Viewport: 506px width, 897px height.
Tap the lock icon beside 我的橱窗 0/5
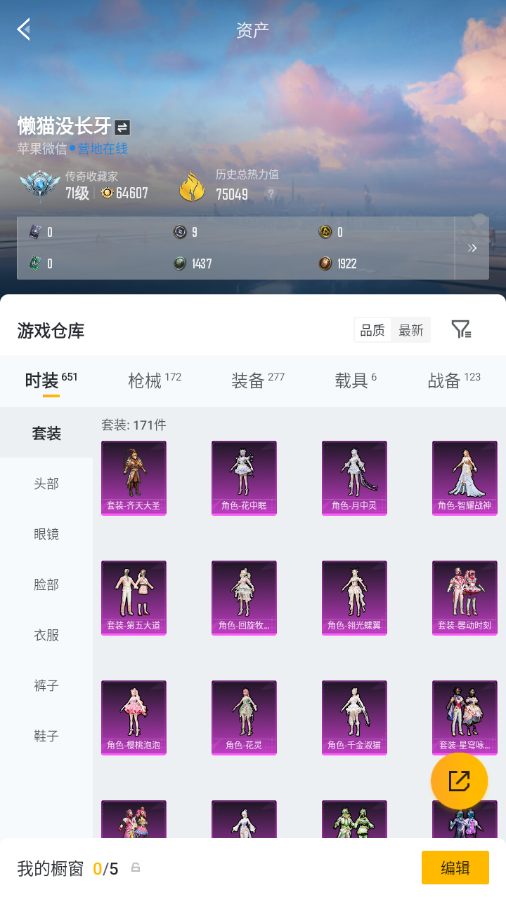click(x=136, y=867)
